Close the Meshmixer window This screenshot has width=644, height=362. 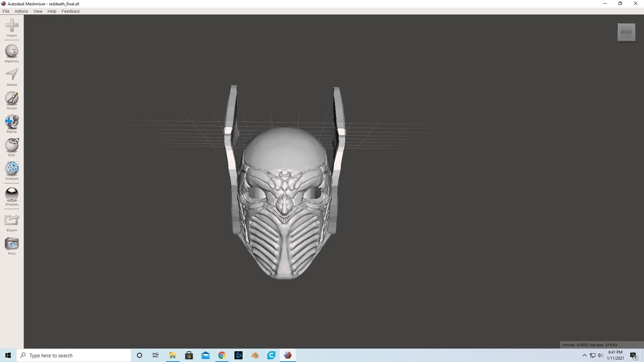[x=636, y=4]
